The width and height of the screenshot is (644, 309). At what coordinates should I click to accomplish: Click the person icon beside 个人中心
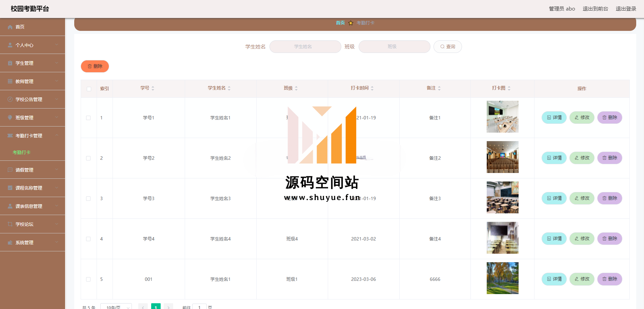click(10, 45)
